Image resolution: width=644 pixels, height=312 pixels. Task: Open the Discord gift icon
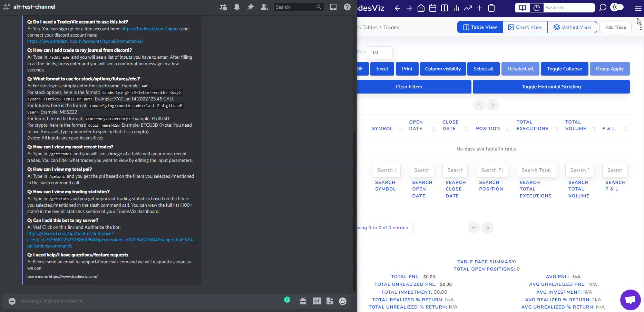(303, 301)
